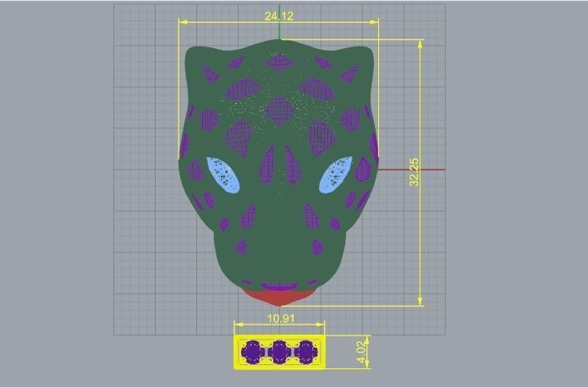Select the left light-blue eye shape
The image size is (588, 387).
[223, 175]
